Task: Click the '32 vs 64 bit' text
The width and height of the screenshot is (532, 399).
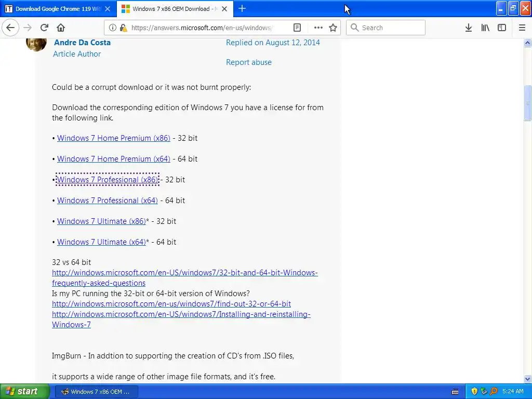Action: coord(71,262)
